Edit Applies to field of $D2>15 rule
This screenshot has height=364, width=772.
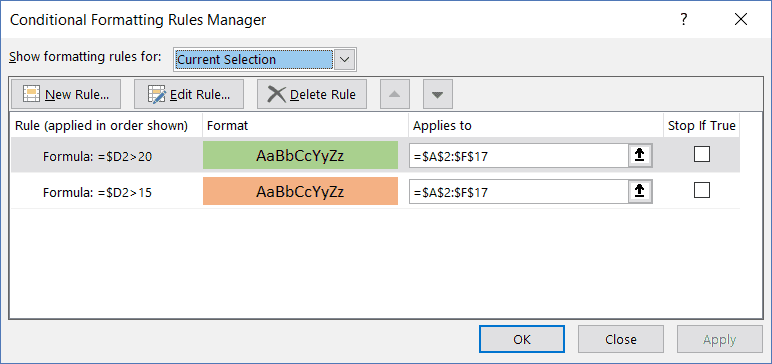point(519,192)
